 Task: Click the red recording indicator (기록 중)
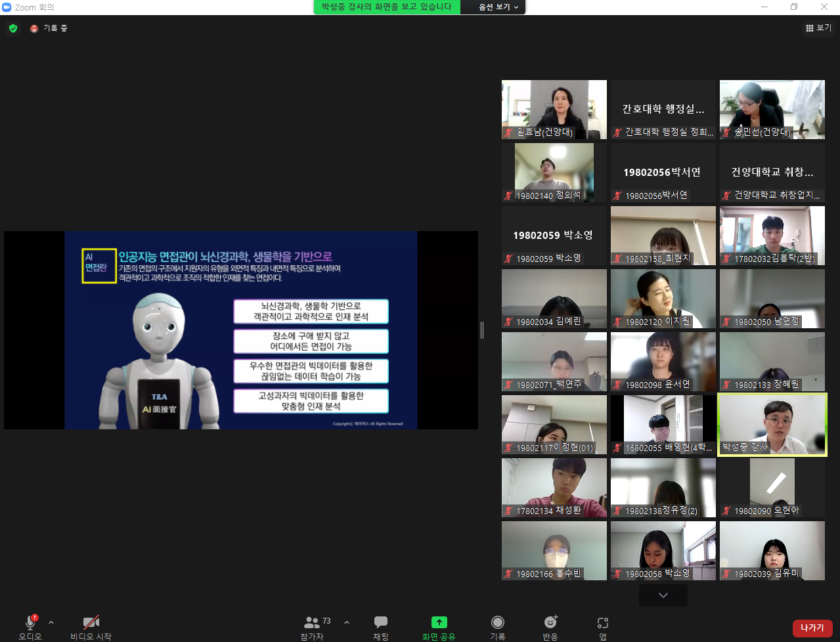(x=34, y=28)
